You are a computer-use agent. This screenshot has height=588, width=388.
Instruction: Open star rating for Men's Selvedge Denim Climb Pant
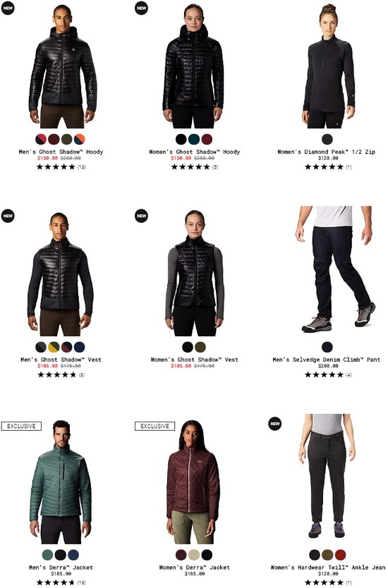[328, 374]
